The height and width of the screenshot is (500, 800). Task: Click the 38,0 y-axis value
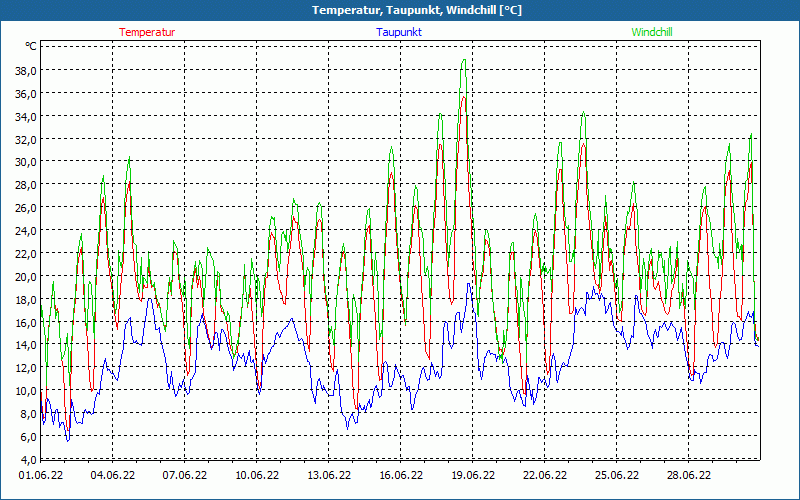coord(26,70)
